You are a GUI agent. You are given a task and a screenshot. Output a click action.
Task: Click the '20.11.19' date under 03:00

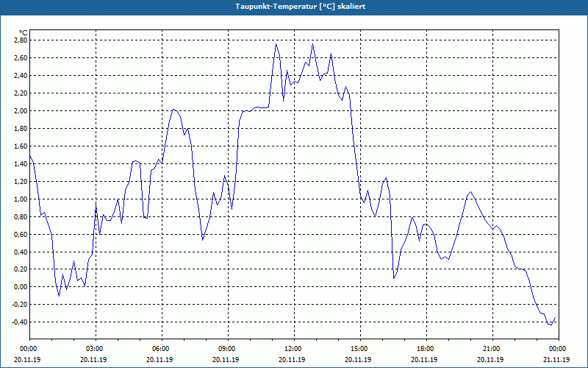point(94,360)
